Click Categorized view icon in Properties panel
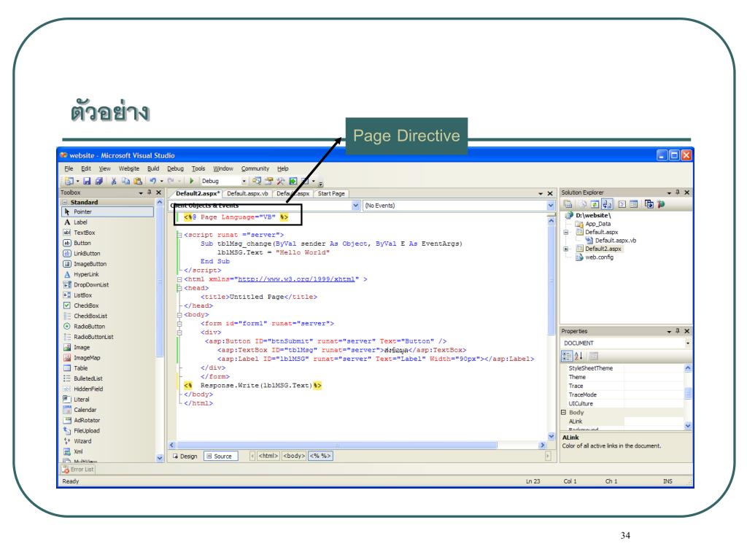 [x=566, y=356]
